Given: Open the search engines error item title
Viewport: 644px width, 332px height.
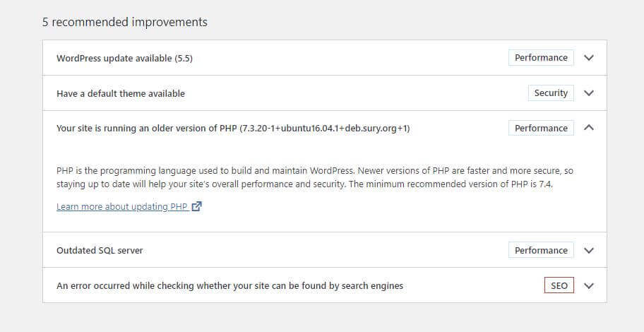Looking at the screenshot, I should pos(229,286).
